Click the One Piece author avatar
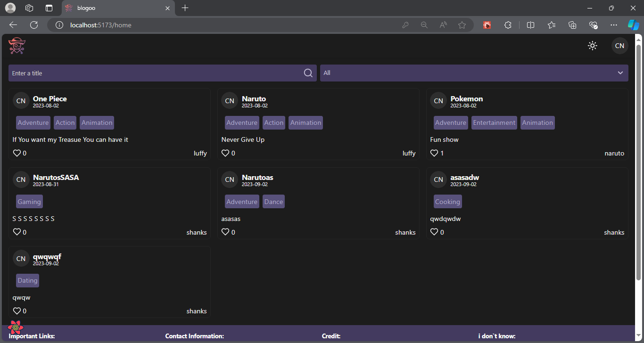The width and height of the screenshot is (644, 343). [21, 101]
